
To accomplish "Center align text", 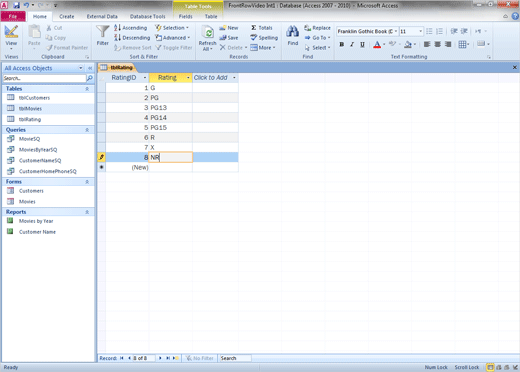I will click(x=437, y=44).
